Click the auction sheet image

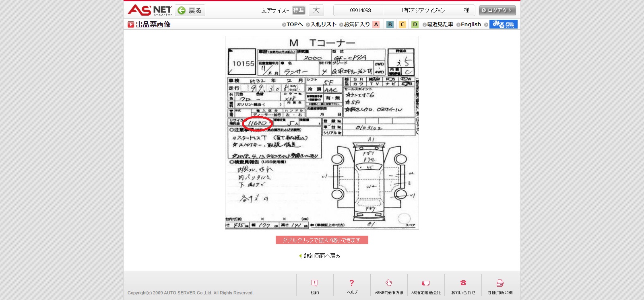coord(322,133)
